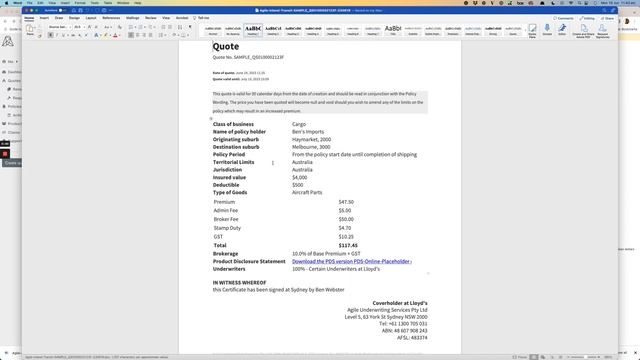Decrease the paragraph indent

coord(163,27)
